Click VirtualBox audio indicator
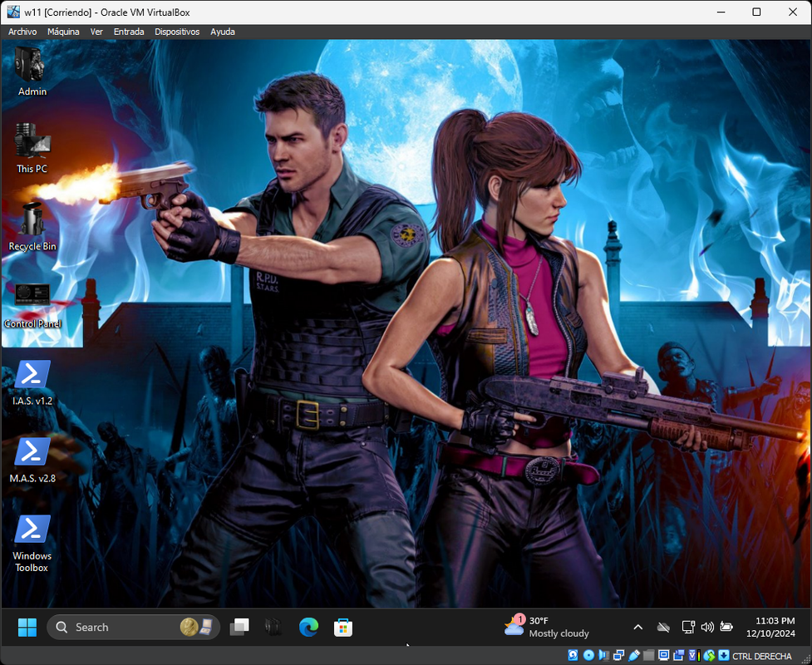Image resolution: width=812 pixels, height=665 pixels. pyautogui.click(x=604, y=655)
